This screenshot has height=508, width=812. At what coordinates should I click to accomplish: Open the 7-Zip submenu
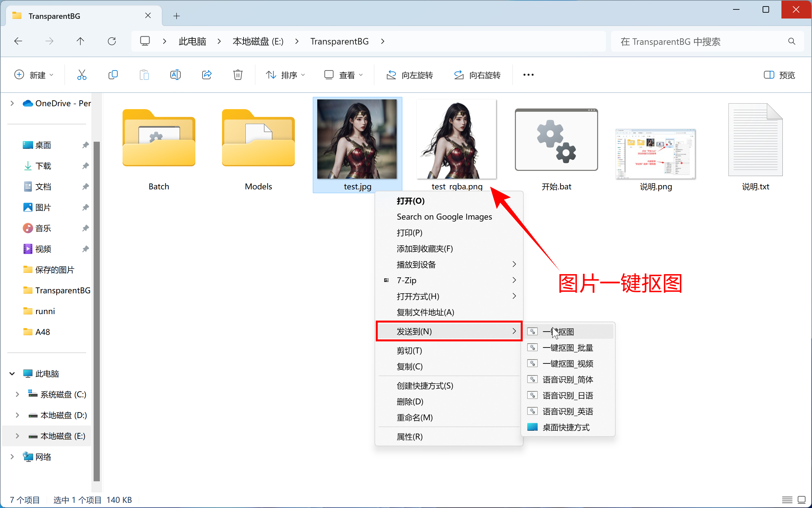pyautogui.click(x=449, y=280)
